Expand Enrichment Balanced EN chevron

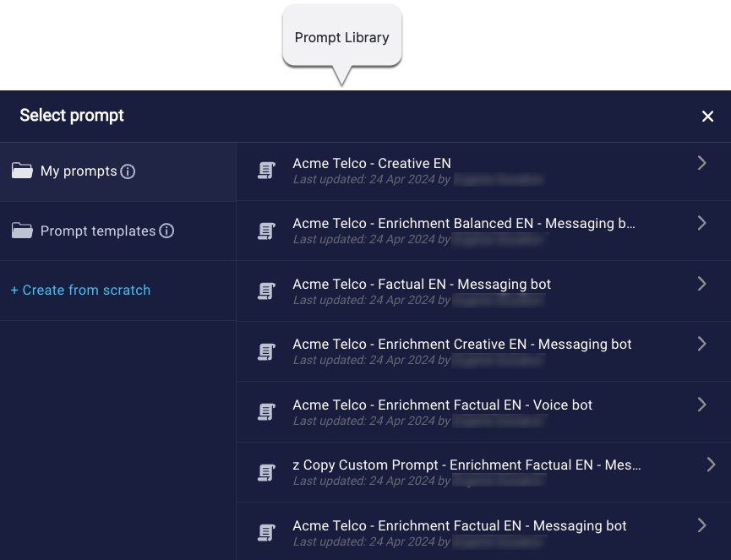click(701, 223)
